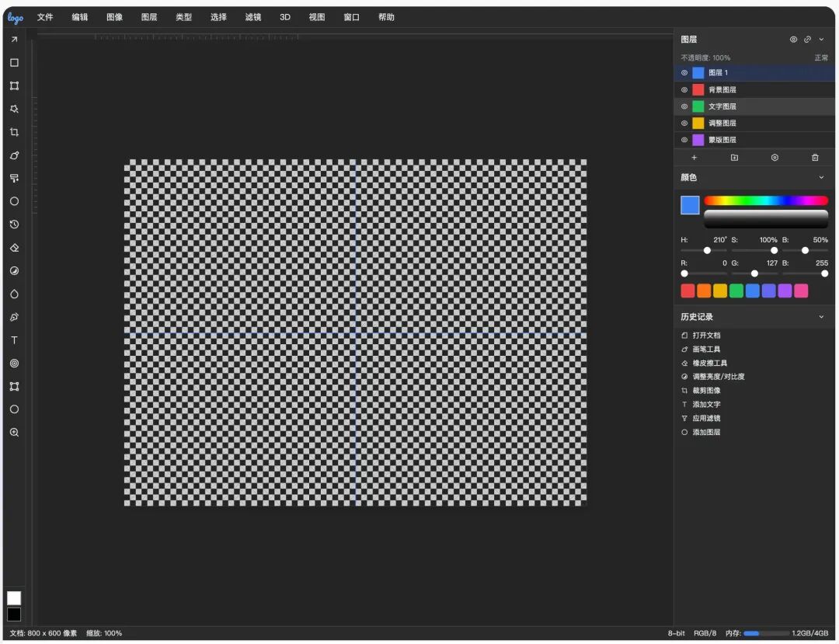Toggle visibility of 蒙版图层 layer
Screen dimensions: 839x644
pyautogui.click(x=684, y=140)
